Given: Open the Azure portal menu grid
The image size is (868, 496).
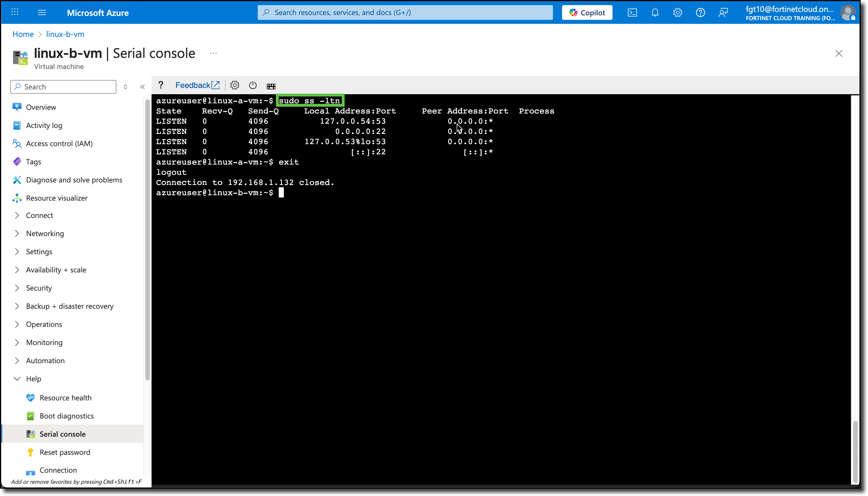Looking at the screenshot, I should point(14,12).
